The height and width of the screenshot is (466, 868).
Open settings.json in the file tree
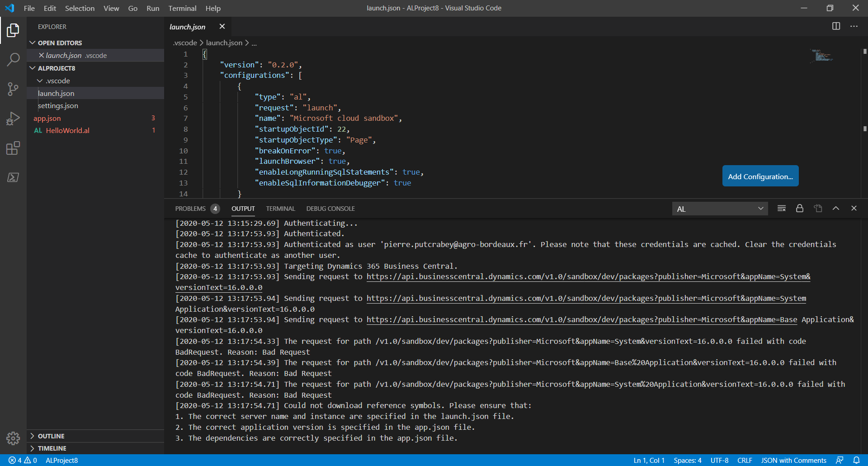pos(96,105)
